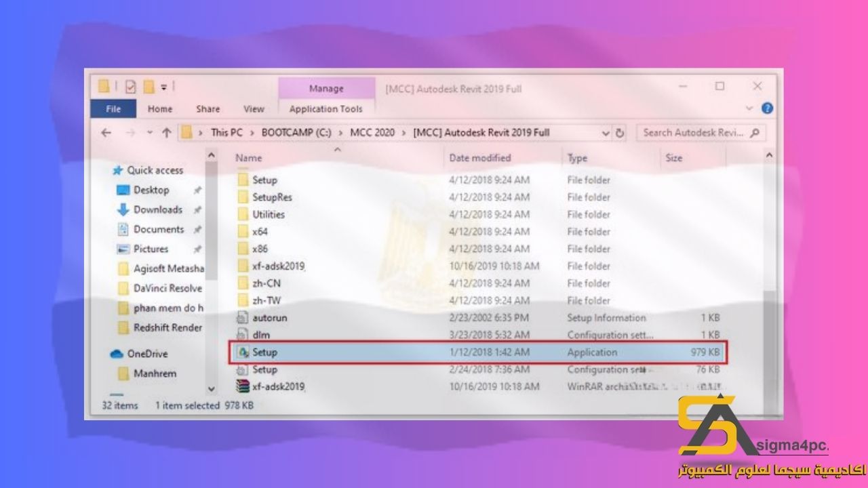The width and height of the screenshot is (868, 488).
Task: Open DaVinci Resolve folder in sidebar
Action: [167, 289]
